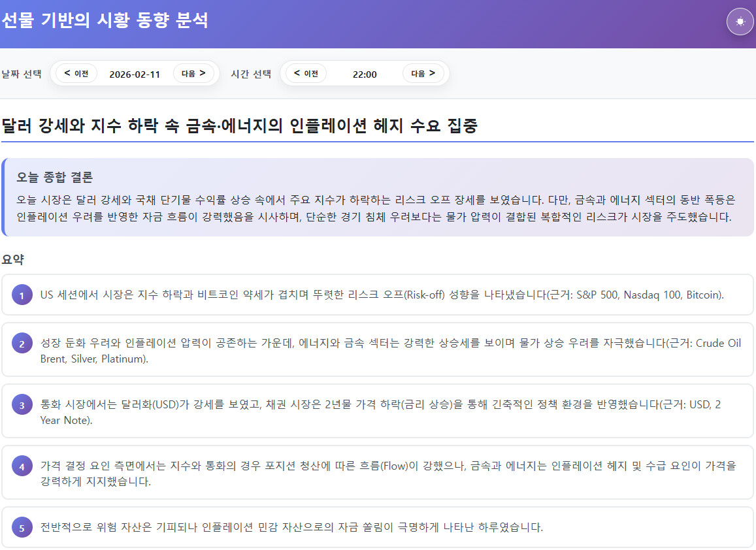Image resolution: width=756 pixels, height=550 pixels.
Task: Advance to the next date
Action: pyautogui.click(x=193, y=73)
